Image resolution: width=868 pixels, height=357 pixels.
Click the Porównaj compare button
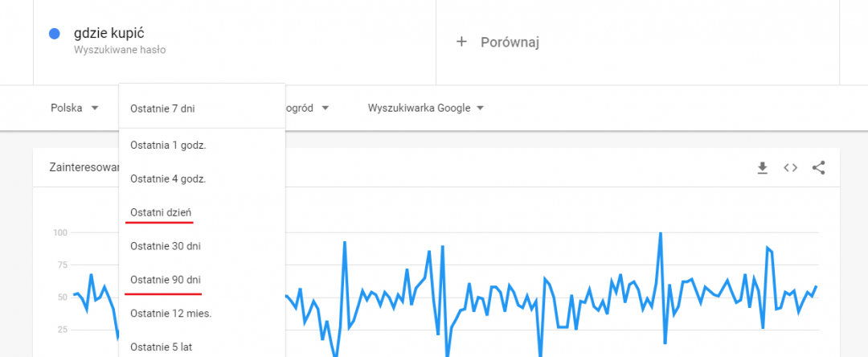click(510, 42)
